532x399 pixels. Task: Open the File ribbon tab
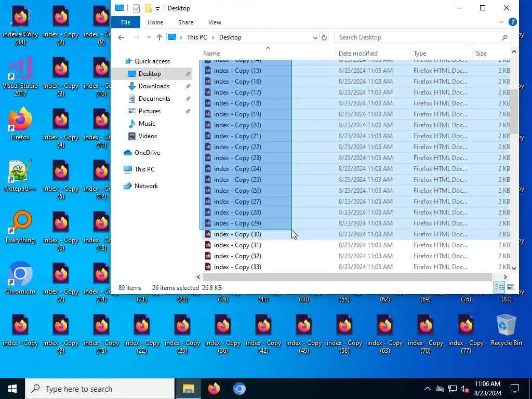click(126, 22)
